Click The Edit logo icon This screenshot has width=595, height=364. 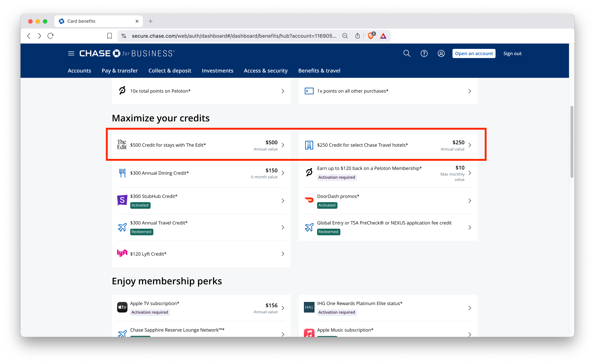122,145
